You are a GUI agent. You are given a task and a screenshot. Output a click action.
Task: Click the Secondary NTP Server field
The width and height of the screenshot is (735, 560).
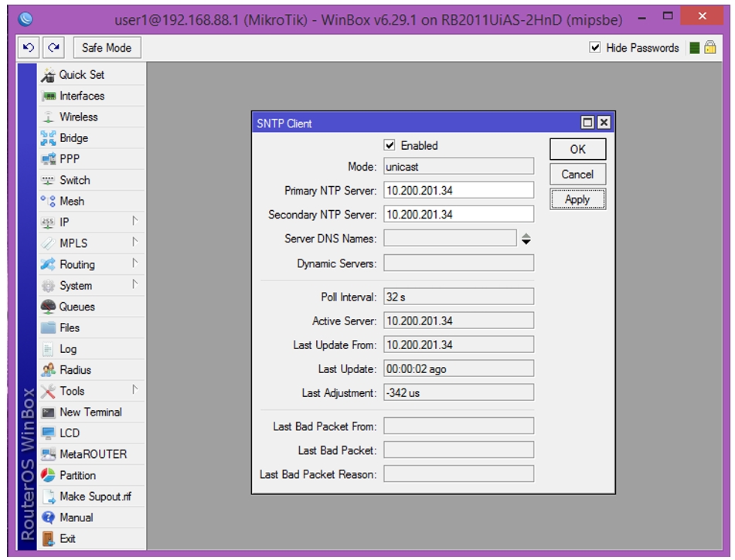[458, 214]
